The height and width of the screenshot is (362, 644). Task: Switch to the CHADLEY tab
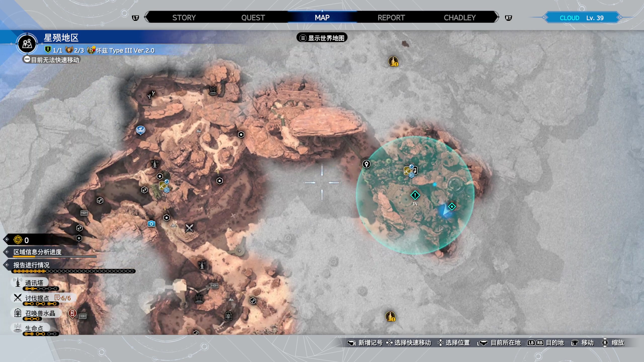point(460,18)
